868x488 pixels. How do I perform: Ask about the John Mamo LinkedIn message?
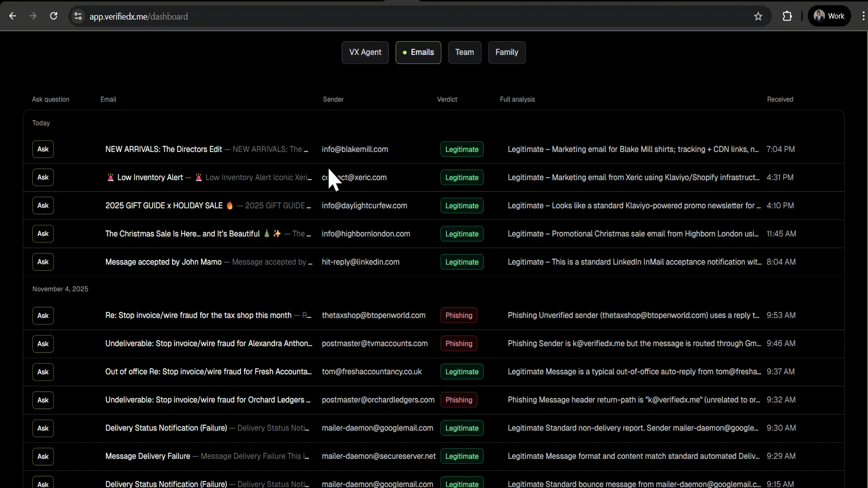(43, 262)
